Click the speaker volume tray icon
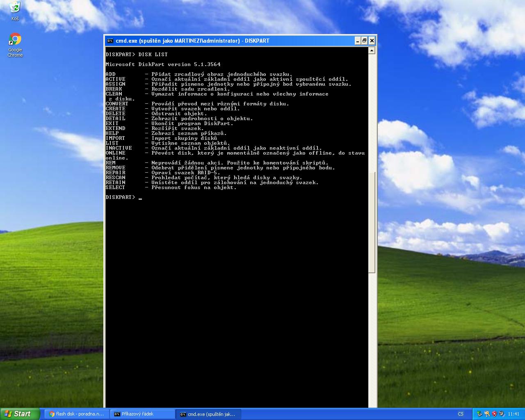The image size is (525, 420). click(501, 414)
